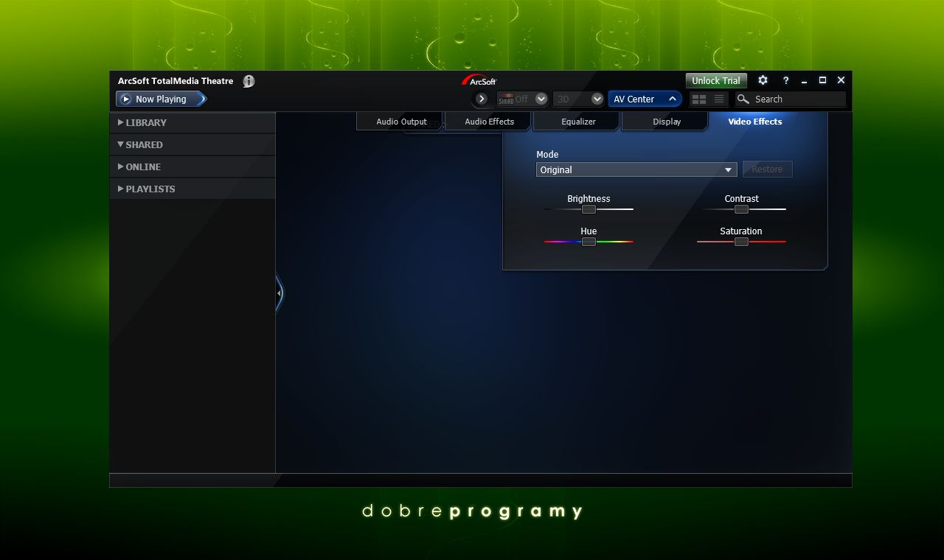Click the Hue slider handle
Viewport: 944px width, 560px height.
click(x=589, y=242)
